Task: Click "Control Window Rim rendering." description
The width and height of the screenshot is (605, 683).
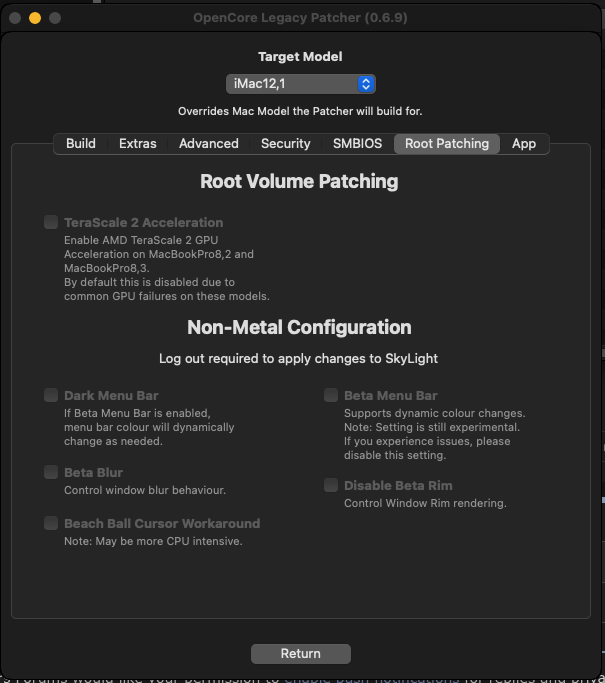Action: [425, 504]
